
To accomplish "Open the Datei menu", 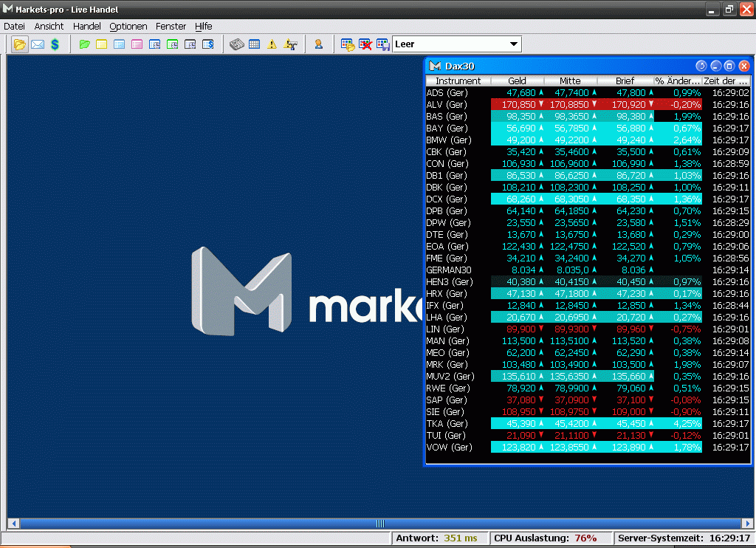I will click(x=14, y=26).
